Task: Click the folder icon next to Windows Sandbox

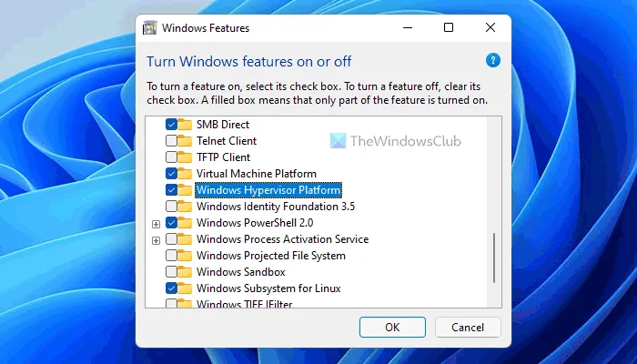Action: point(186,272)
